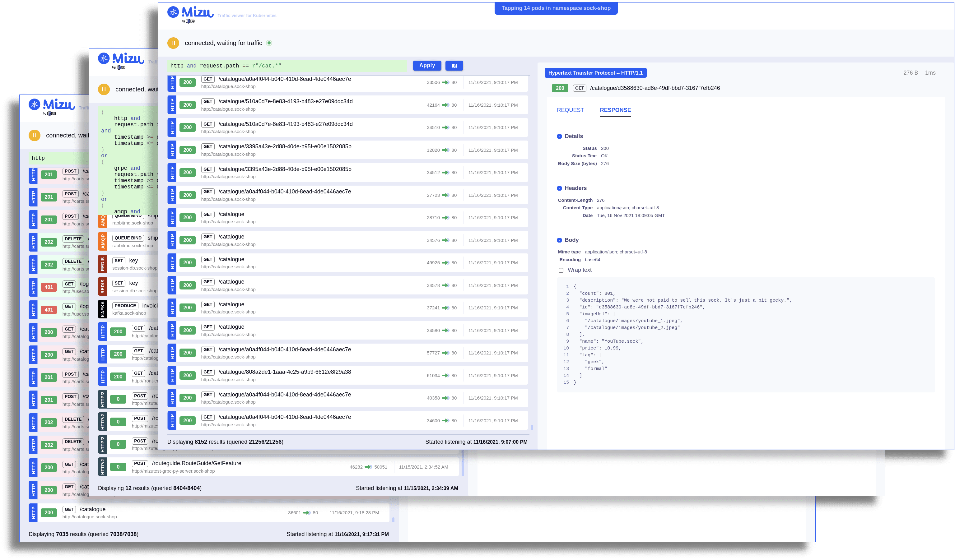Open the query syntax book icon beside Apply
The width and height of the screenshot is (955, 560).
point(454,66)
